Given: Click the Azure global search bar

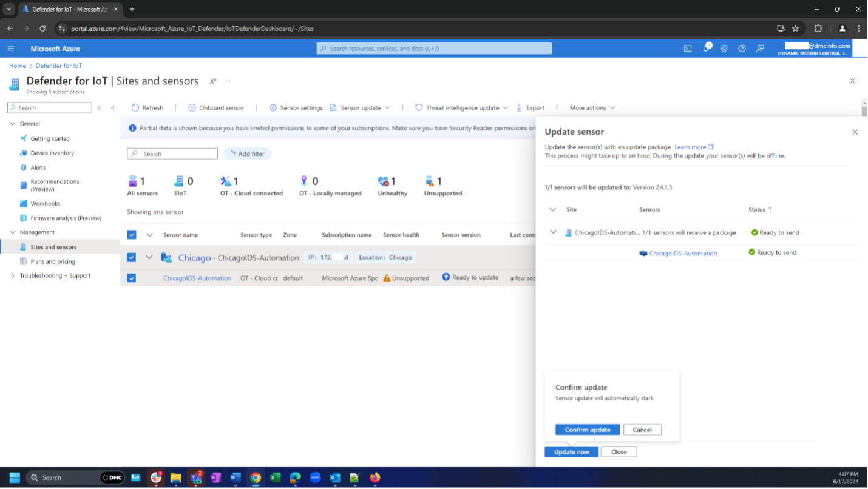Looking at the screenshot, I should [x=434, y=49].
